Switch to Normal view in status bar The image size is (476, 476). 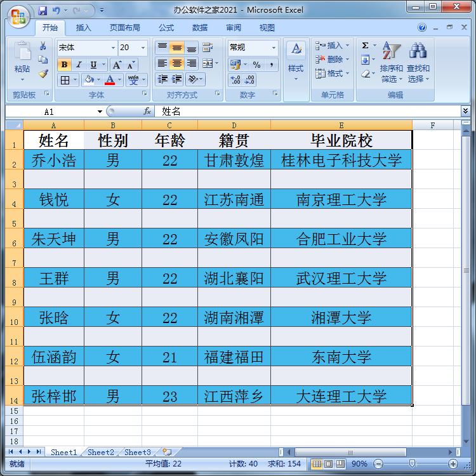pos(317,464)
